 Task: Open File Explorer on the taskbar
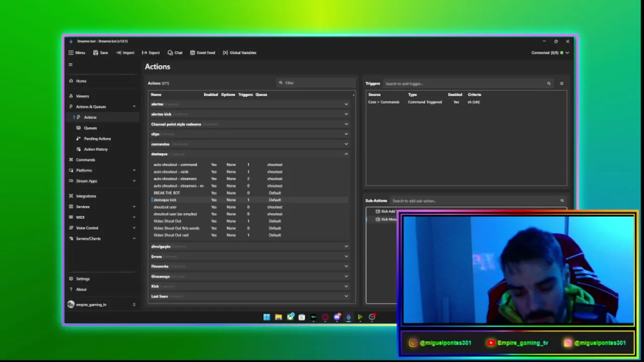tap(278, 317)
